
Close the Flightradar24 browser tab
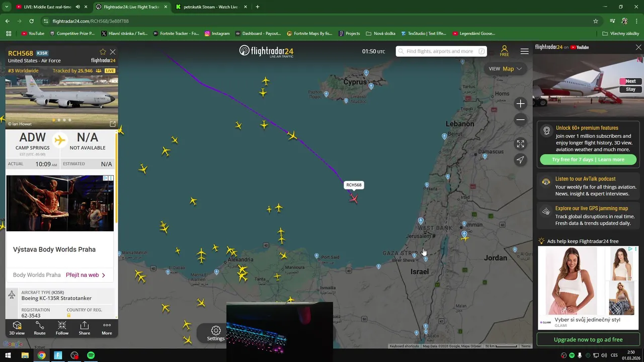tap(166, 7)
